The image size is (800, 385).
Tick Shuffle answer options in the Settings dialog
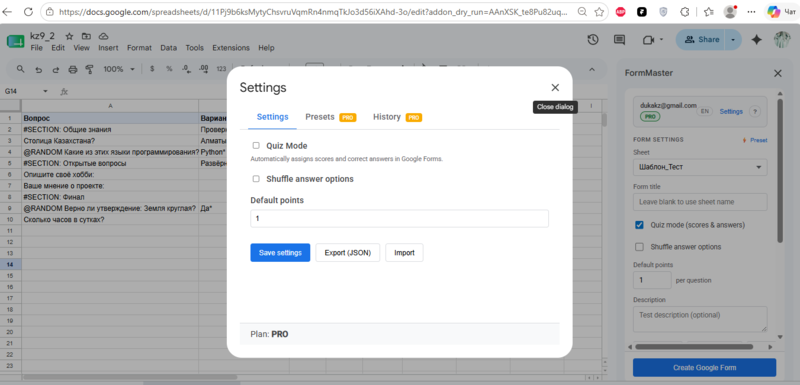(256, 179)
